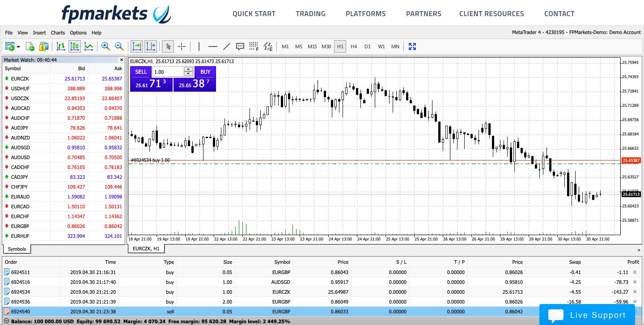Collapse the balance summary row icon
644x325 pixels.
click(x=6, y=321)
